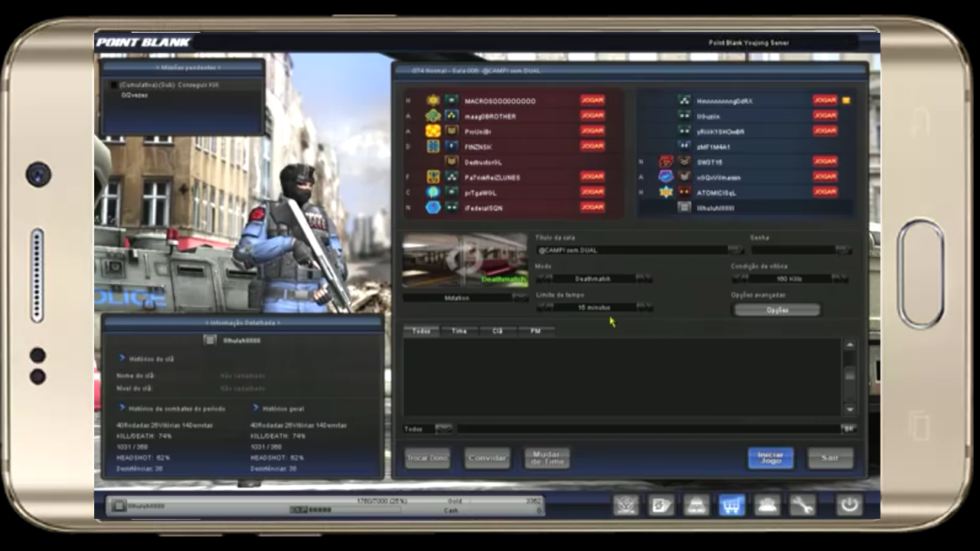The width and height of the screenshot is (980, 551).
Task: Click the room title input field
Action: [x=632, y=249]
